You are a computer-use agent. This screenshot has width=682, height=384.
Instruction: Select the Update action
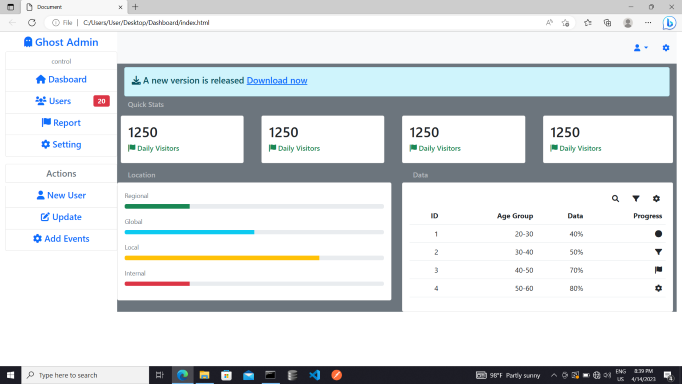[x=61, y=217]
